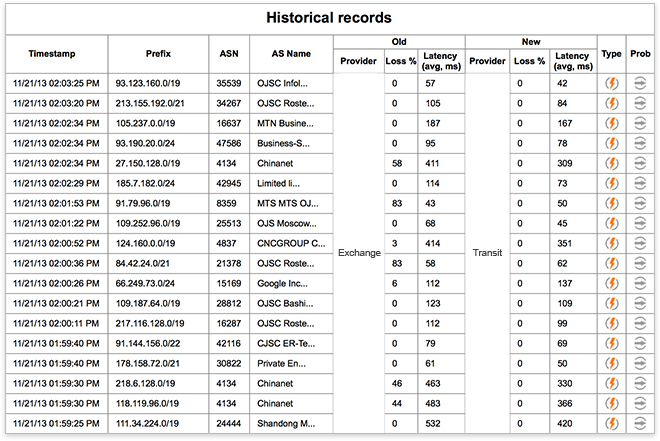Click the lightning Type icon for 27.150.128.0/19
This screenshot has width=660, height=441.
pos(611,163)
